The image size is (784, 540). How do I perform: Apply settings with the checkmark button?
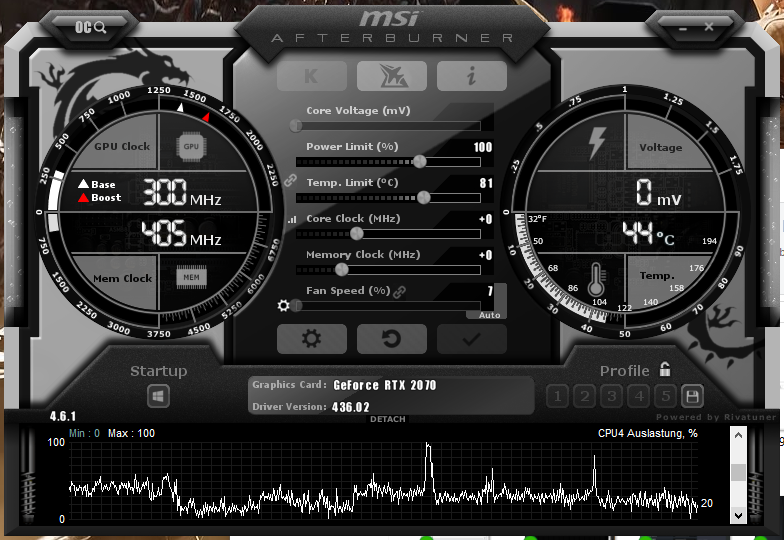(x=472, y=339)
